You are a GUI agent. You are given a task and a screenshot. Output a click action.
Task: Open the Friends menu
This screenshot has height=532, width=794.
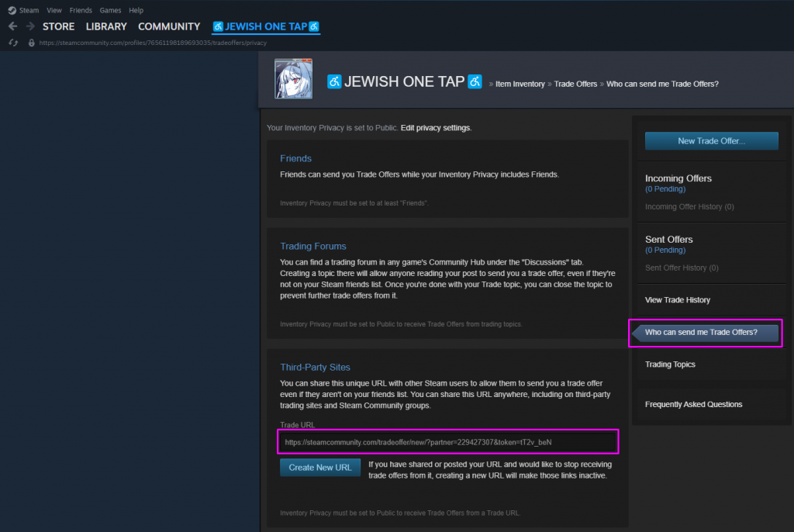click(x=81, y=10)
